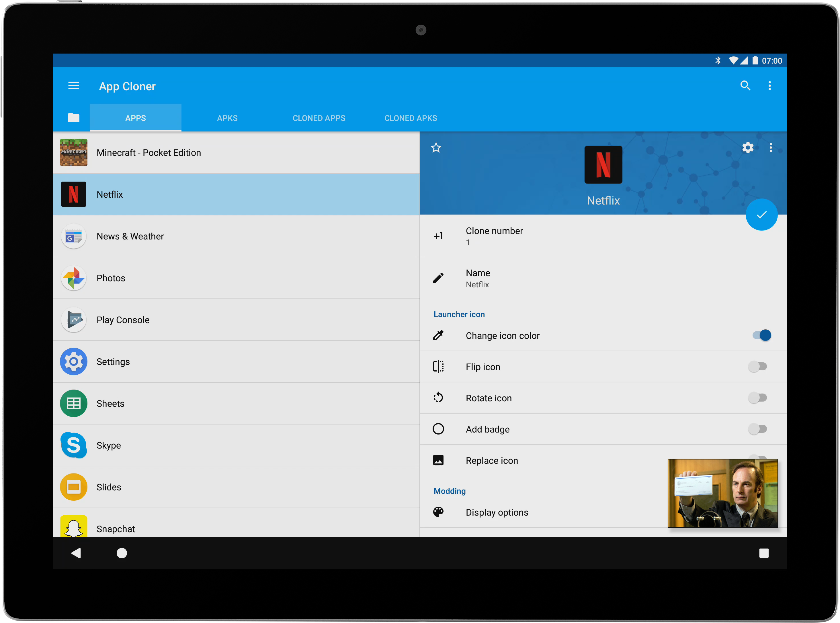
Task: Enable the Flip icon switch
Action: [757, 367]
